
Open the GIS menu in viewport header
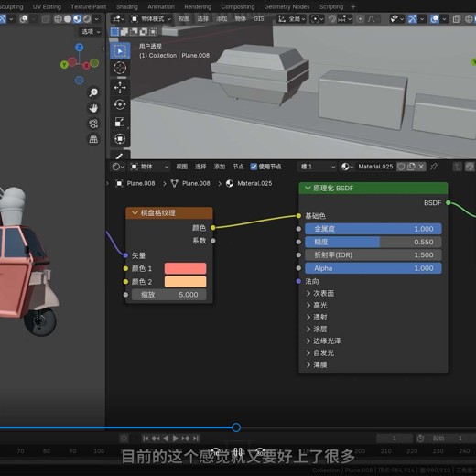259,19
